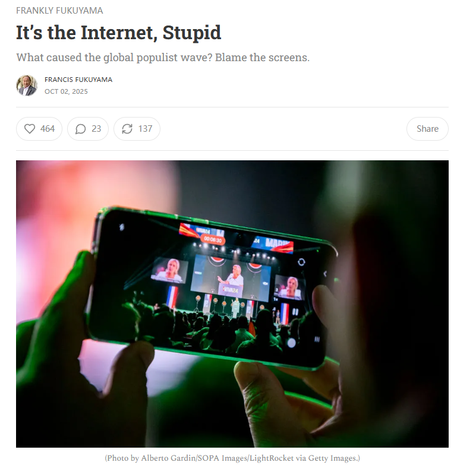Open comments via the speech bubble icon
Screen dimensions: 476x472
click(80, 129)
